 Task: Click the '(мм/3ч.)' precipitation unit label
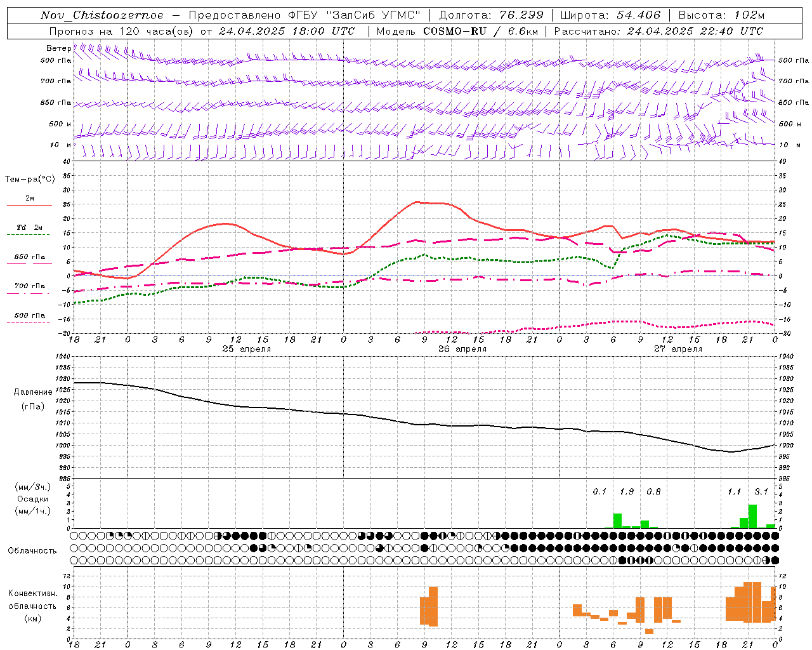33,487
